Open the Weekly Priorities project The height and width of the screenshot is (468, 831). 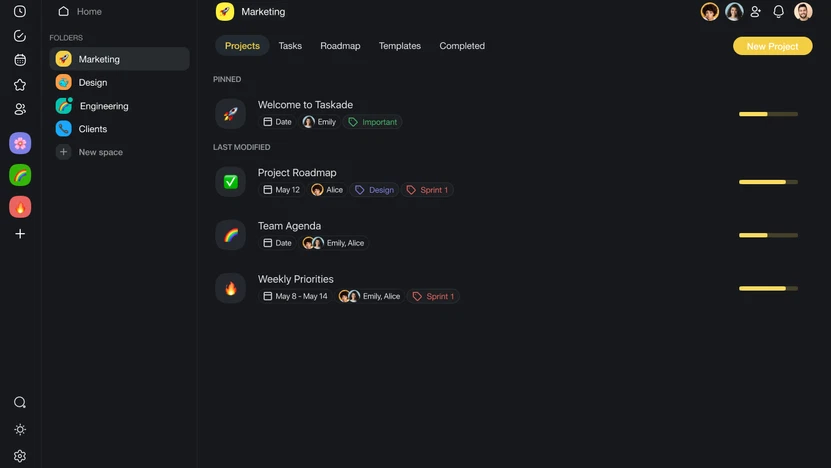tap(296, 279)
